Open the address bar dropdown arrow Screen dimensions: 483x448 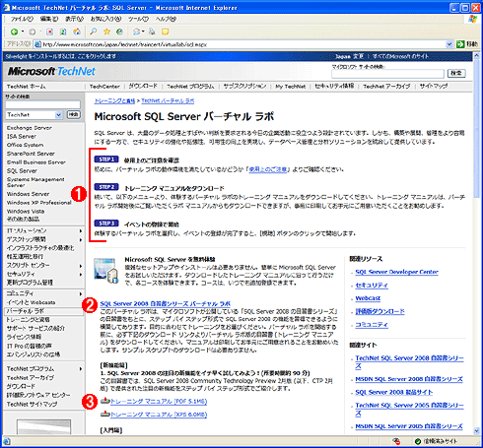click(449, 44)
